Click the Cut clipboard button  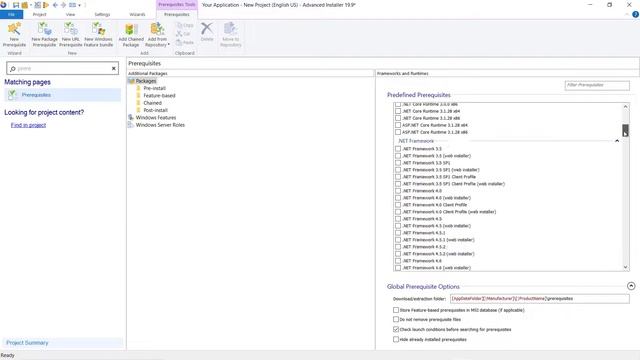click(183, 34)
